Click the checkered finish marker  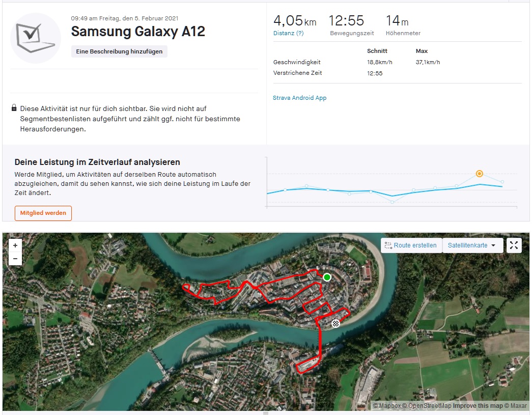(335, 323)
